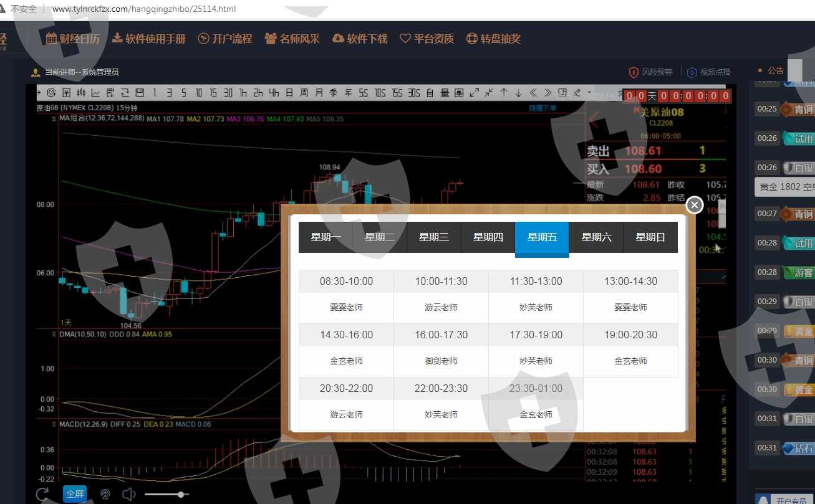The height and width of the screenshot is (504, 815).
Task: Click the up arrow in chart toolbar
Action: point(504,93)
